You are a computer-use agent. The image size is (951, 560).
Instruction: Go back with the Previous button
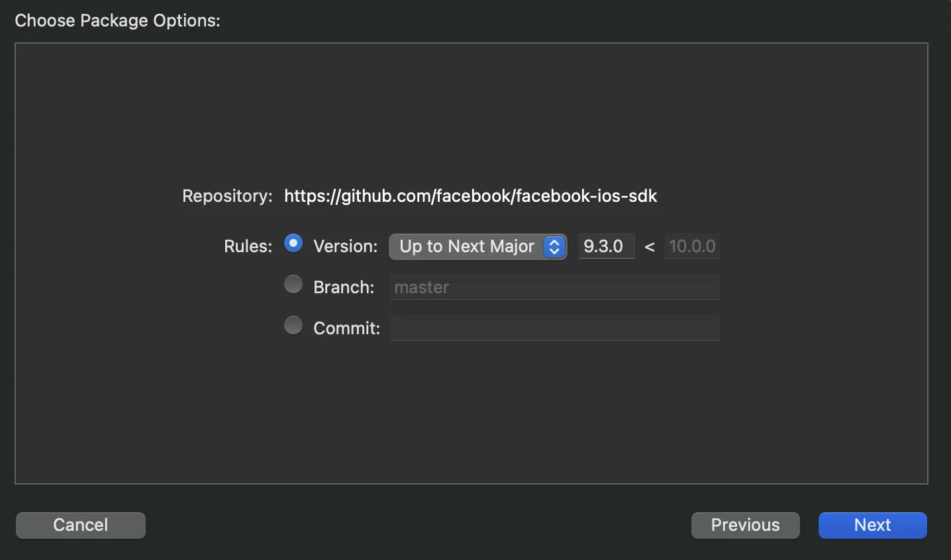(x=746, y=525)
